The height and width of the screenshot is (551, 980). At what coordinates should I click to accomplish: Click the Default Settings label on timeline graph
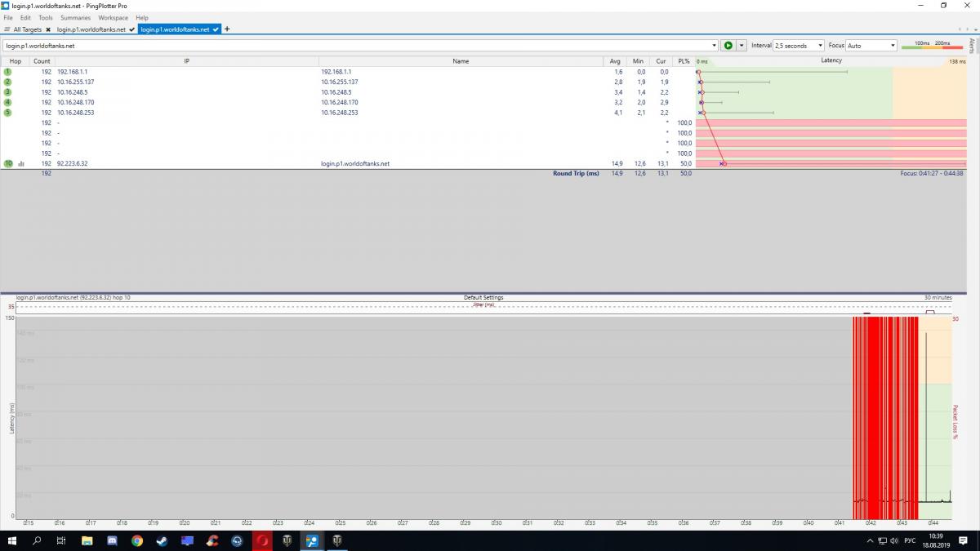coord(483,297)
